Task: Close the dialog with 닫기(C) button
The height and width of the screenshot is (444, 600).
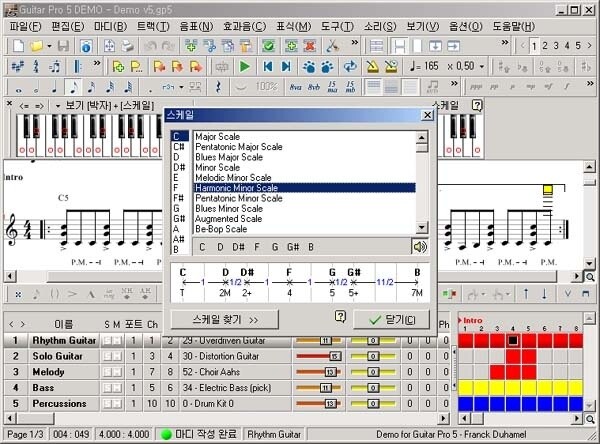Action: pos(391,320)
